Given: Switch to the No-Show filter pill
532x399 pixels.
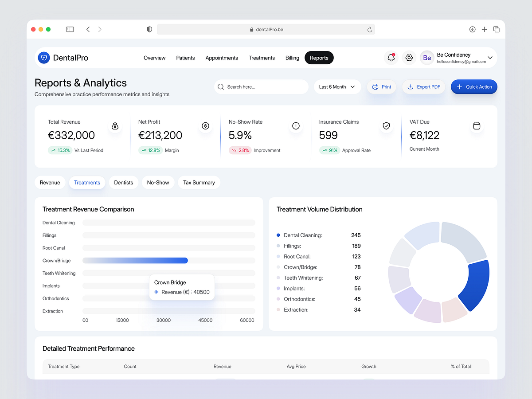Looking at the screenshot, I should point(158,182).
